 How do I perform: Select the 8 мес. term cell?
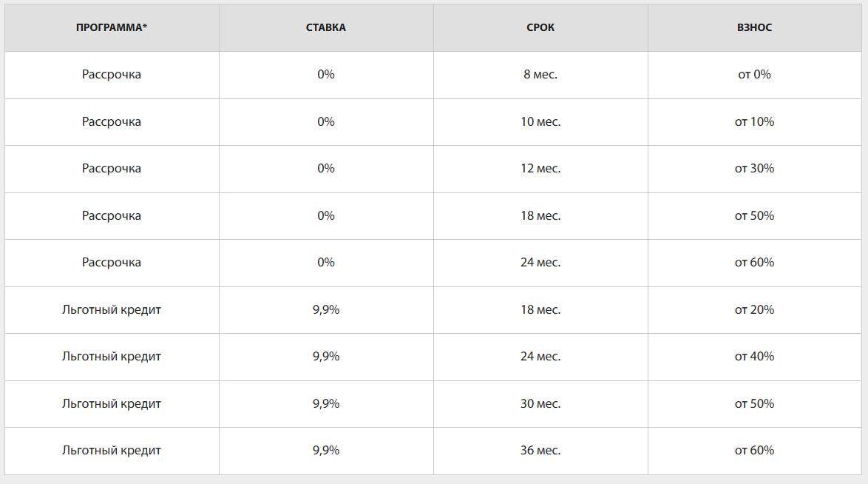[540, 75]
